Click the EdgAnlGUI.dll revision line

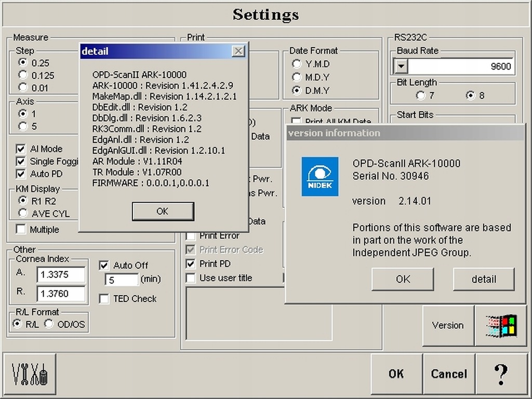pyautogui.click(x=158, y=151)
